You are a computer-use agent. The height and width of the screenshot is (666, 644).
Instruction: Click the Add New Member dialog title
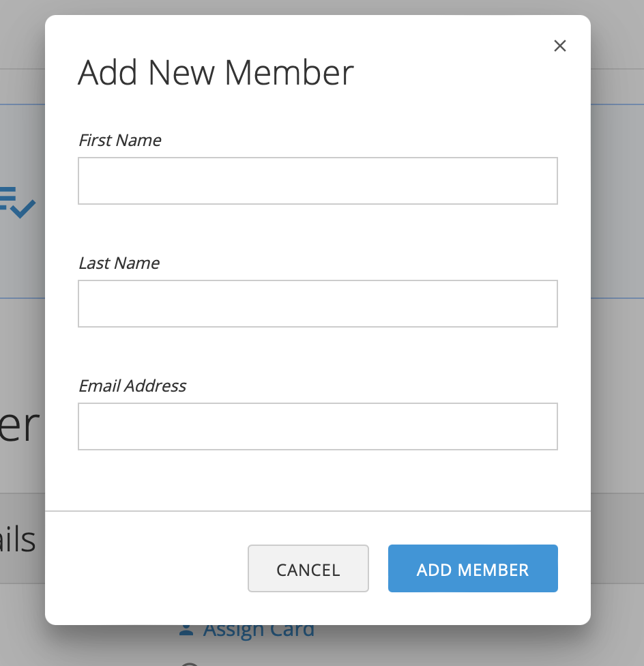click(216, 72)
